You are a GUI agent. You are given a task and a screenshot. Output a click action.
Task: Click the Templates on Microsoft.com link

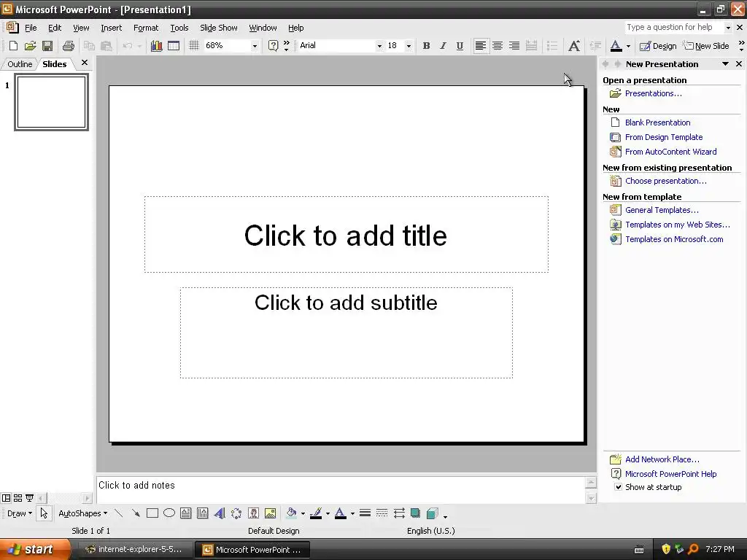(x=674, y=239)
